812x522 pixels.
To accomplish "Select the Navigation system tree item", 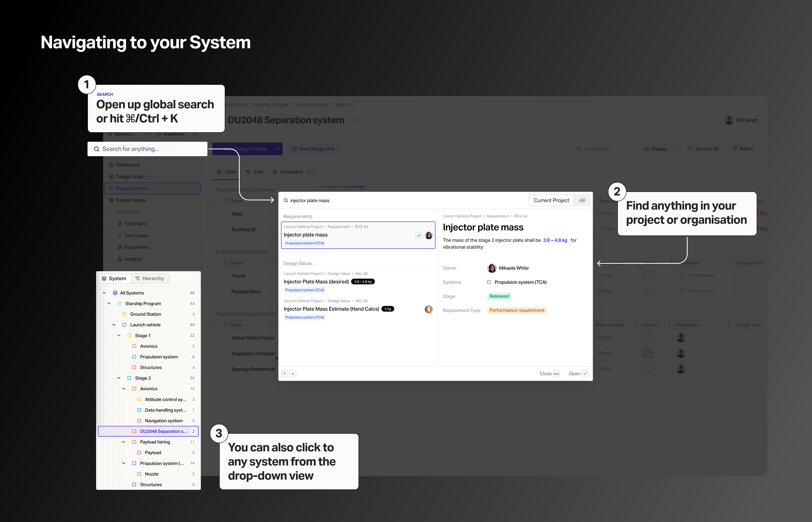I will point(148,421).
